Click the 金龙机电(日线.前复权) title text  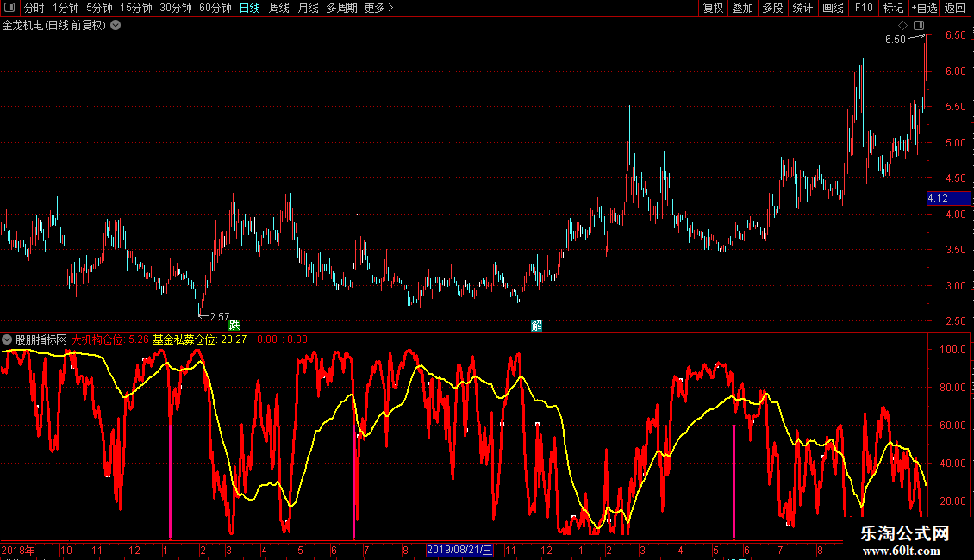pos(54,26)
